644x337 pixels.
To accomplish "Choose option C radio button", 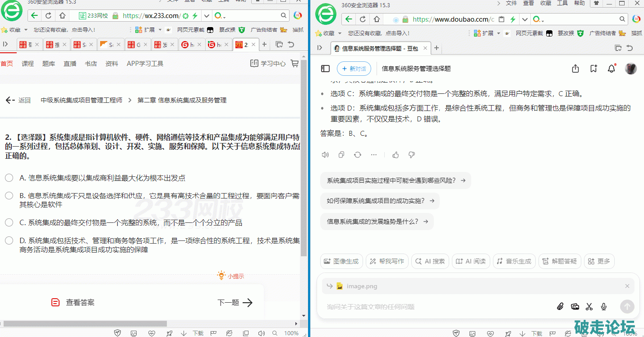I will (x=9, y=222).
